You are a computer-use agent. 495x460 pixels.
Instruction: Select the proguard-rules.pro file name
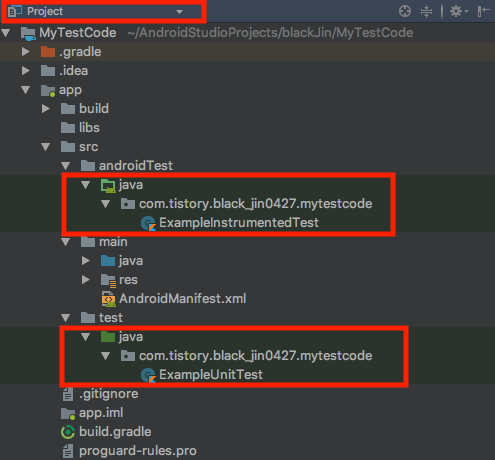pos(138,451)
